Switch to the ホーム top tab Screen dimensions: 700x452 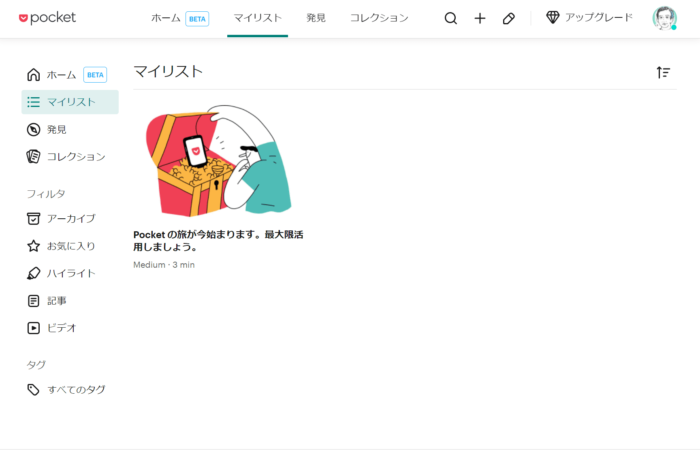(x=166, y=18)
